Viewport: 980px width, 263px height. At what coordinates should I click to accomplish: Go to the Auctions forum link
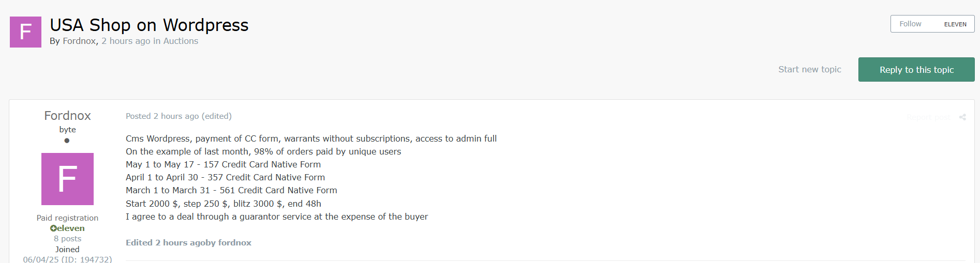coord(181,41)
